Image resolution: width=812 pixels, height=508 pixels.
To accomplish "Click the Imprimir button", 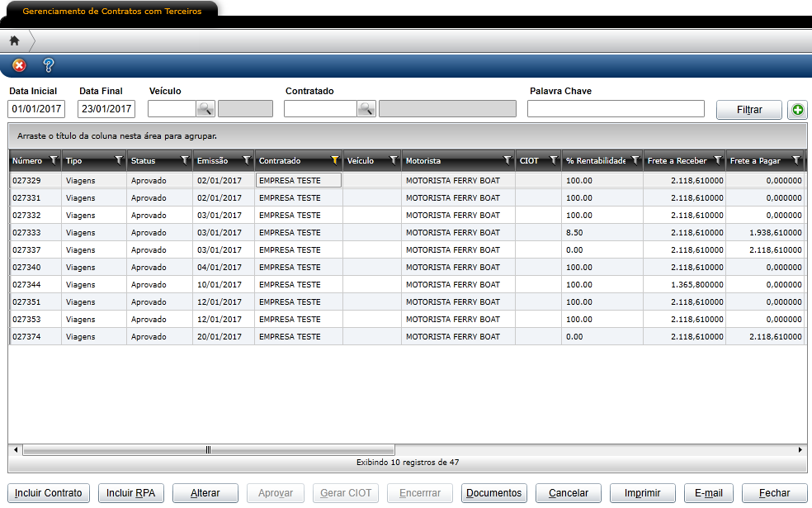I will coord(643,493).
